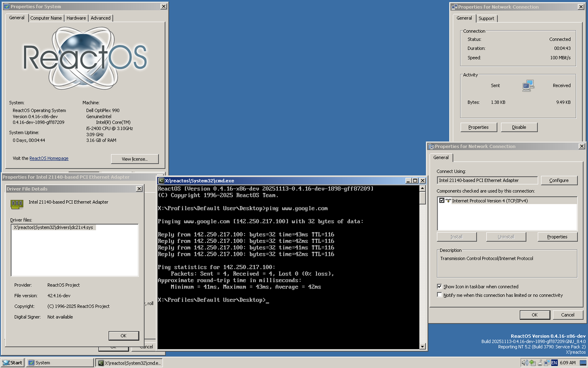This screenshot has width=588, height=368.
Task: Open the Advanced tab in System Properties
Action: click(x=100, y=18)
